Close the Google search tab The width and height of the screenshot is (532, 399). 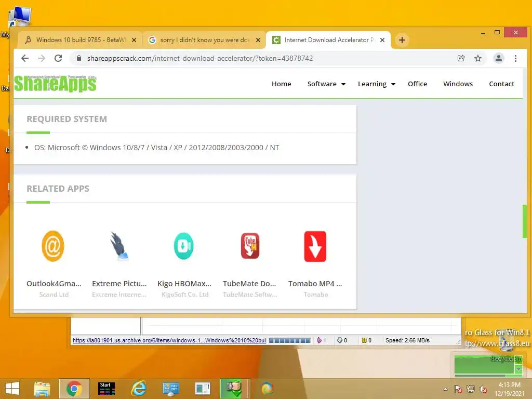(x=258, y=40)
